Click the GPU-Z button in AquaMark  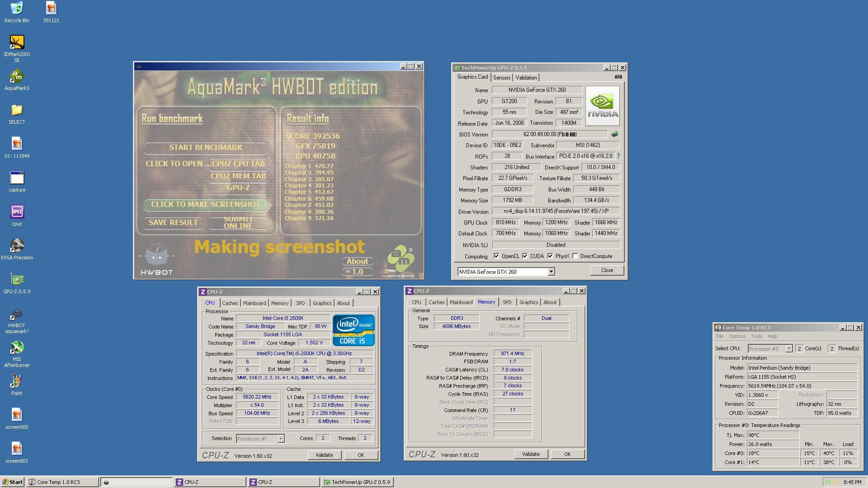(x=238, y=188)
